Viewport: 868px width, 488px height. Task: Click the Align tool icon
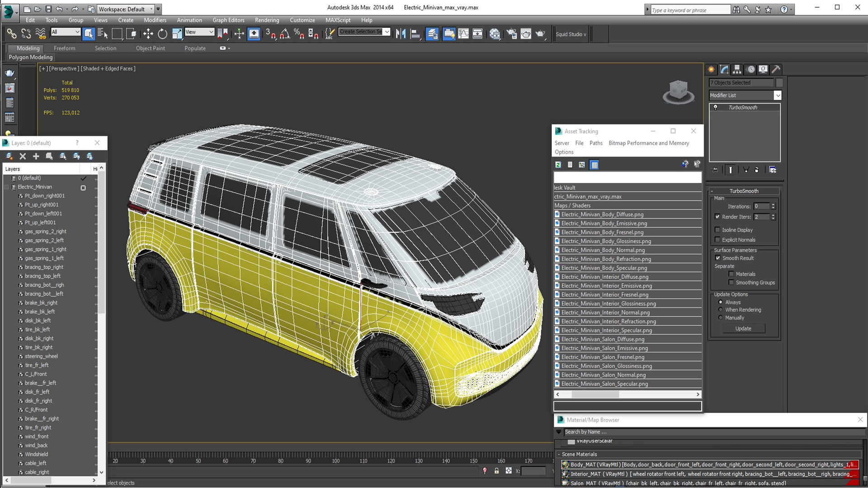coord(415,33)
